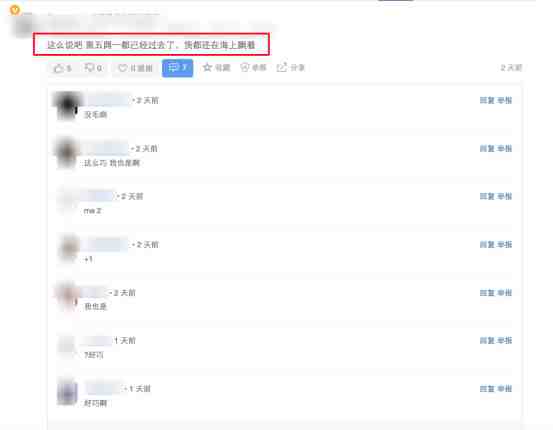Report the '没毛病' comment
Viewport: 553px width, 430px height.
pyautogui.click(x=504, y=101)
